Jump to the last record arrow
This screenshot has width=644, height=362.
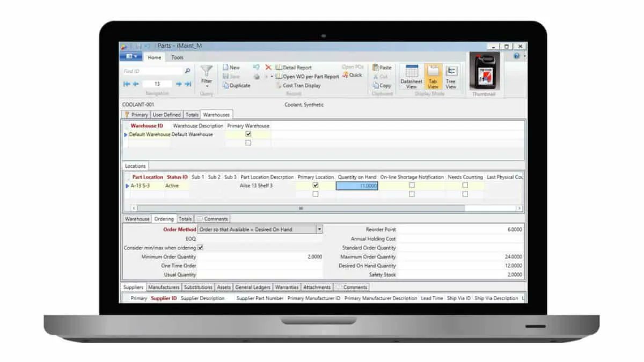188,84
